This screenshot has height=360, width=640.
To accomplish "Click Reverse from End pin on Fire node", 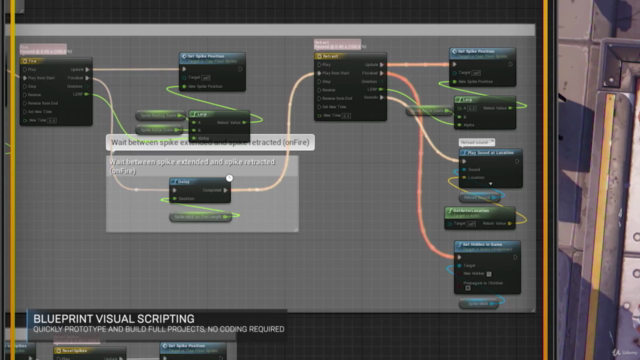I will click(25, 103).
